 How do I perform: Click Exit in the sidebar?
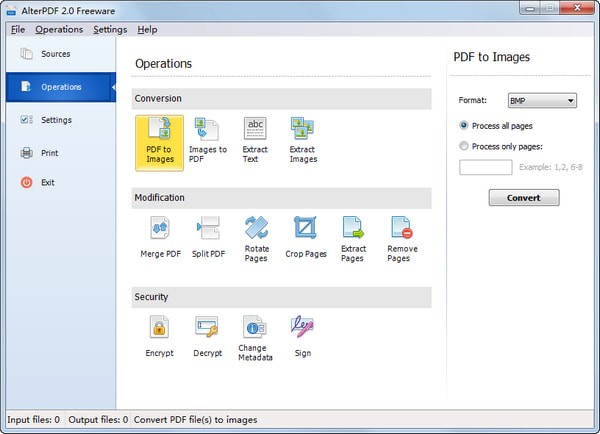coord(48,183)
